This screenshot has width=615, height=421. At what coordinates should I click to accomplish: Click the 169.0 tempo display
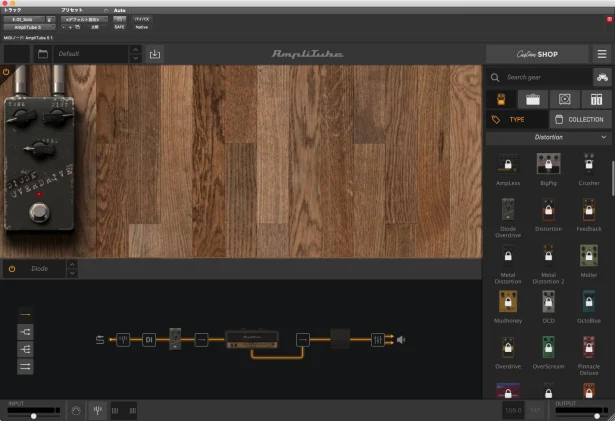click(x=513, y=410)
